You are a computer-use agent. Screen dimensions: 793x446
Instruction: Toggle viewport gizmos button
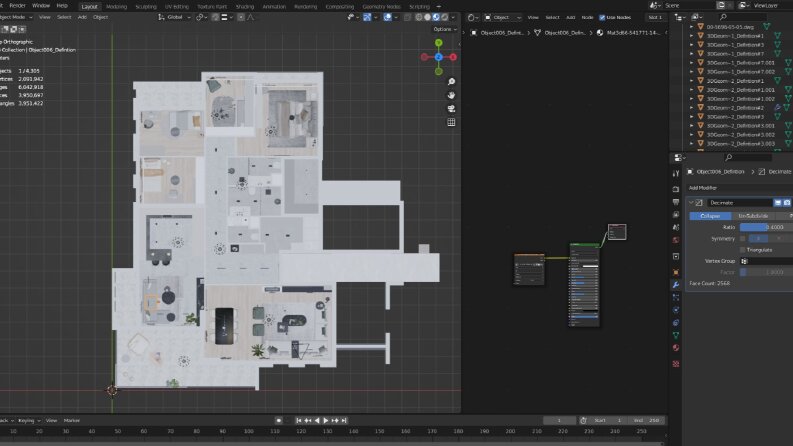click(x=367, y=17)
